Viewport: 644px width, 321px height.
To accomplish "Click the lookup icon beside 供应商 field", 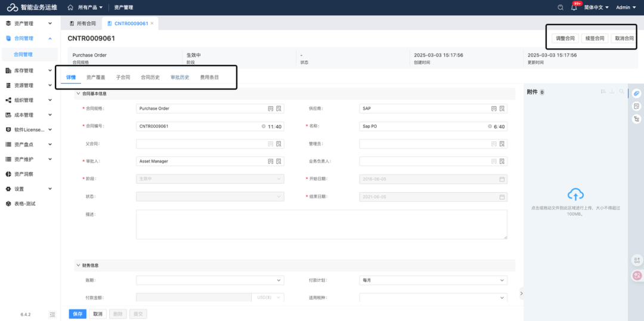I will [x=494, y=109].
